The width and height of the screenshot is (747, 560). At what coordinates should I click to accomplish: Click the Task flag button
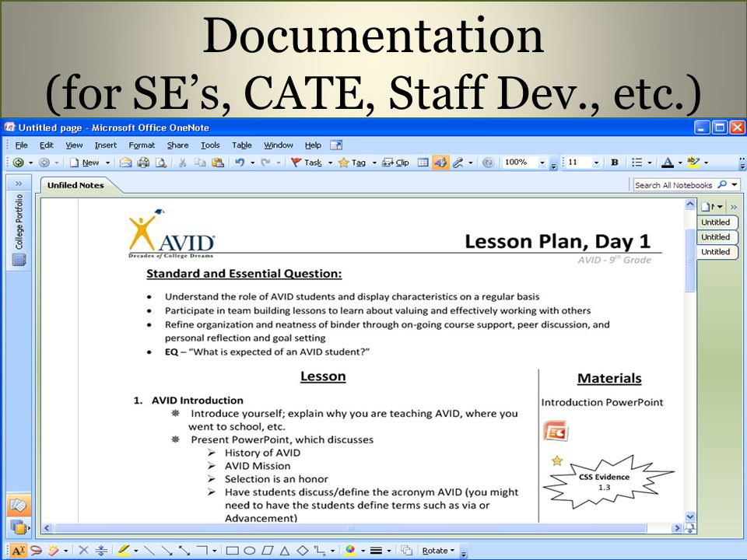pyautogui.click(x=307, y=163)
